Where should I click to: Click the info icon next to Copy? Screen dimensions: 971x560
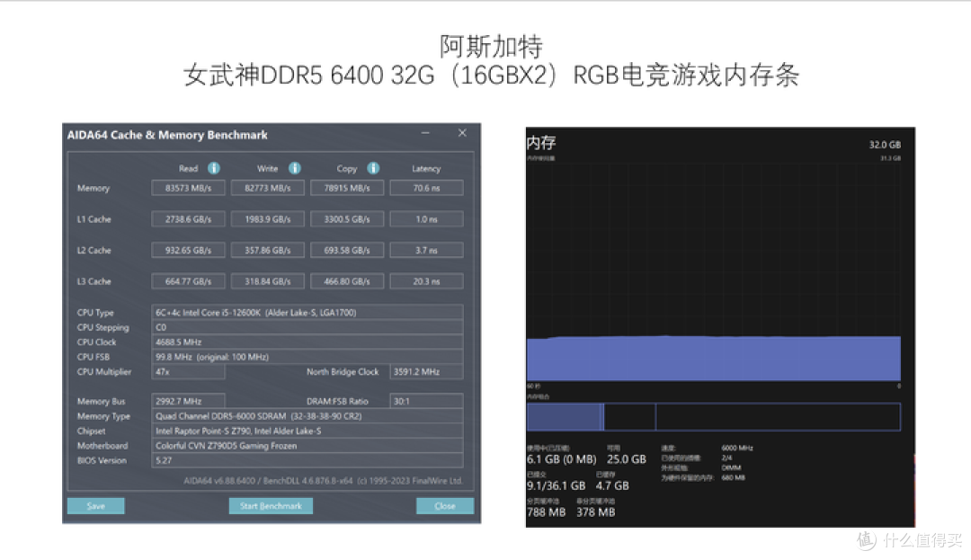[x=373, y=168]
